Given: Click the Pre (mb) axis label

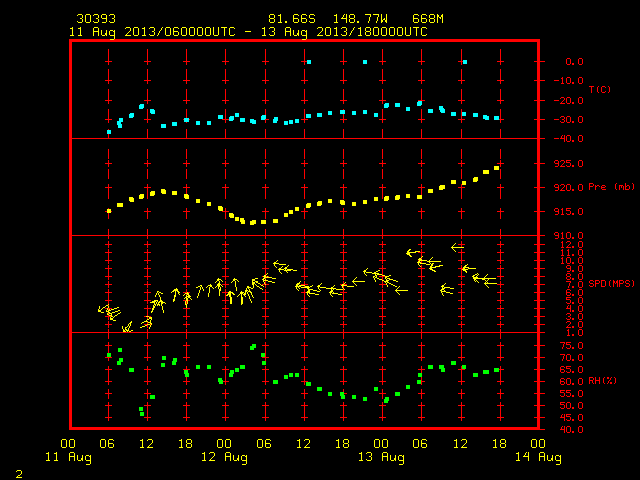Looking at the screenshot, I should (x=611, y=187).
